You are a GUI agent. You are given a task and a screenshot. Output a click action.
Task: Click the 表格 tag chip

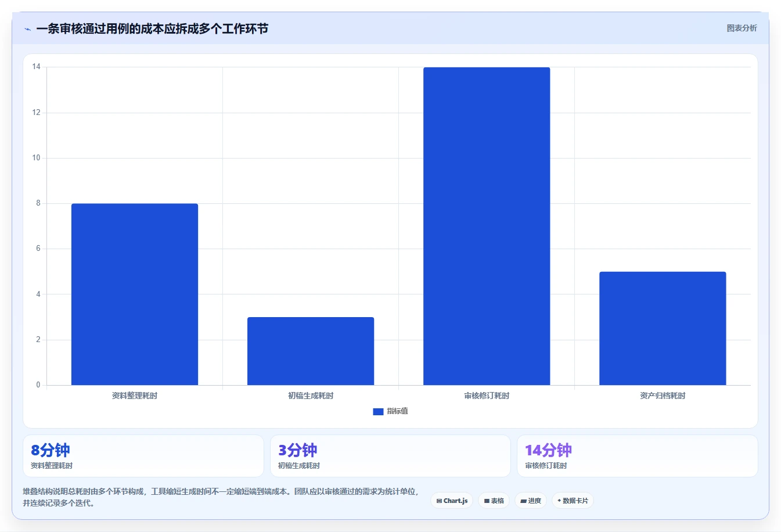tap(494, 501)
